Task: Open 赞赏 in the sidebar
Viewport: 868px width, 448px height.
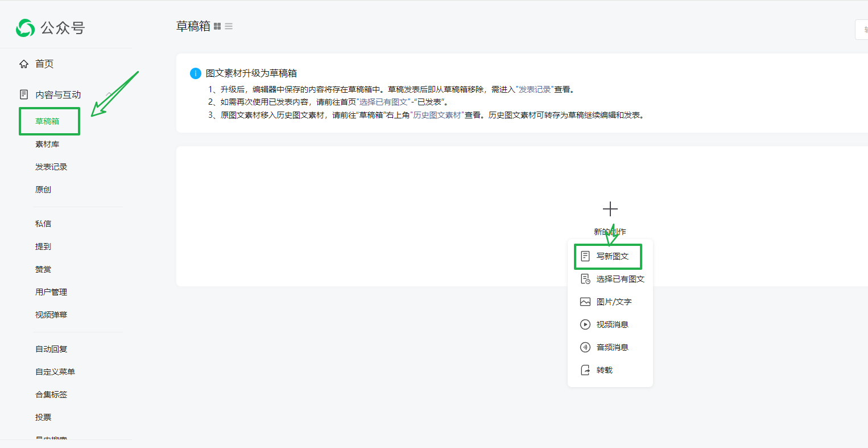Action: (x=43, y=269)
